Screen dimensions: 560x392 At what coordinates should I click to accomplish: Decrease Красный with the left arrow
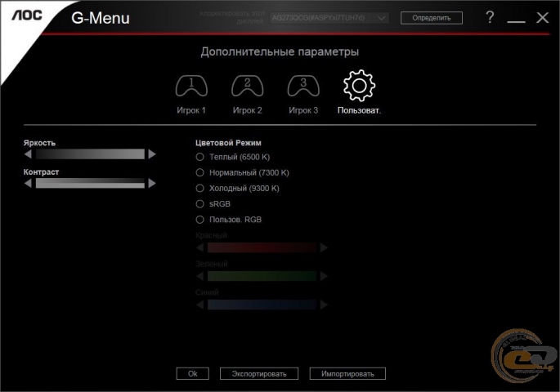(x=200, y=247)
